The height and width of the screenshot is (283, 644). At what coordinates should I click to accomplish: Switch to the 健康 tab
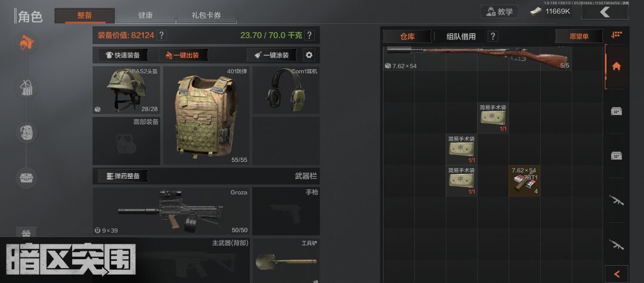pos(145,15)
